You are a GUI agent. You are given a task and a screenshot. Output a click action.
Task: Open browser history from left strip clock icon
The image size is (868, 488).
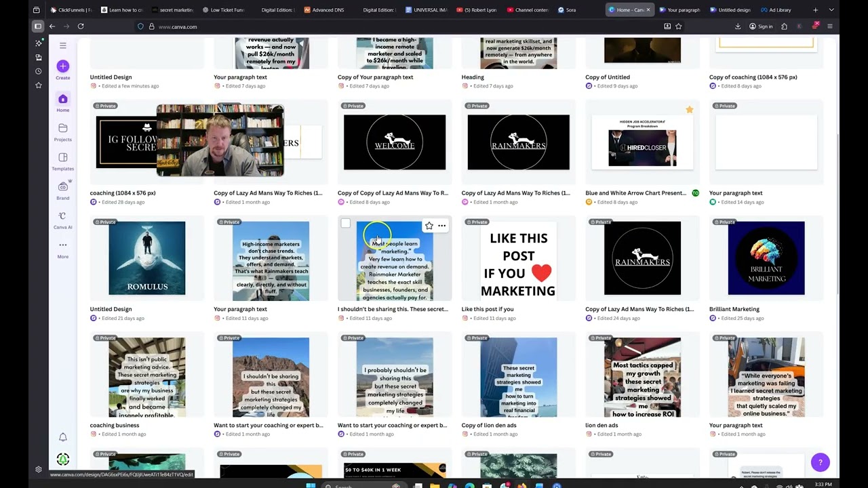[38, 71]
